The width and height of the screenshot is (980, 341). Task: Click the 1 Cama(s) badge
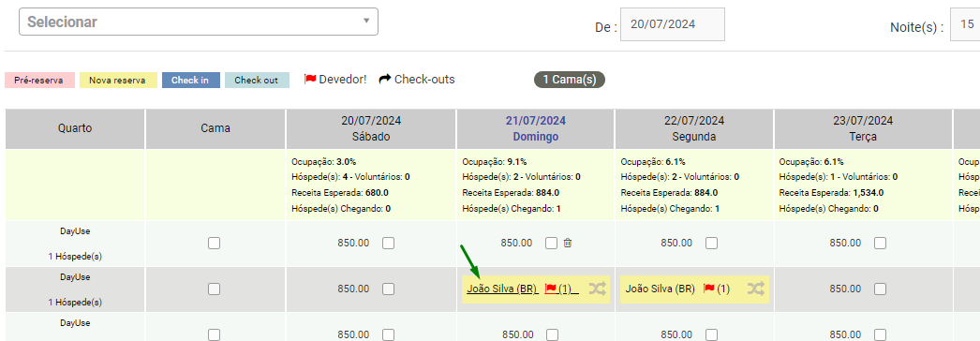click(x=570, y=80)
